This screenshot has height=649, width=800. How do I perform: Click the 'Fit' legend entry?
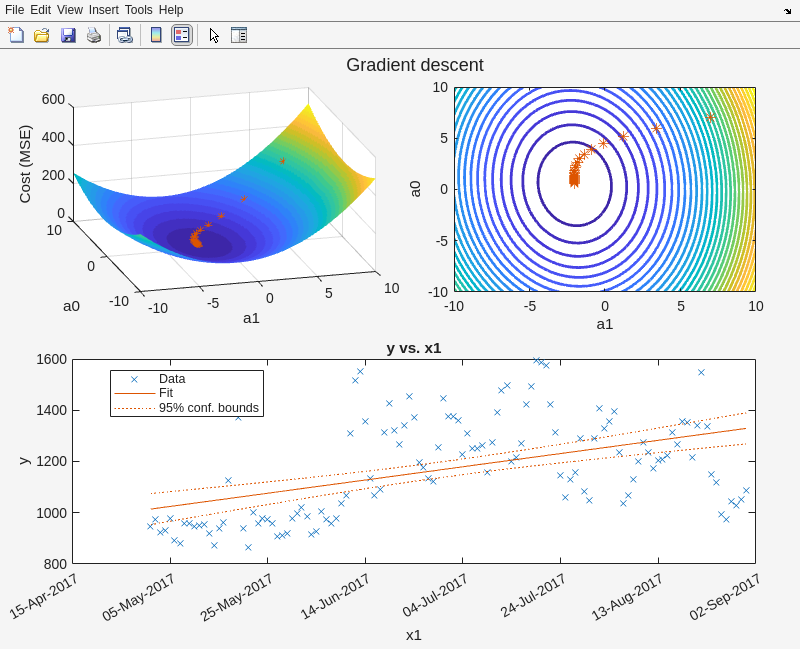[x=168, y=393]
